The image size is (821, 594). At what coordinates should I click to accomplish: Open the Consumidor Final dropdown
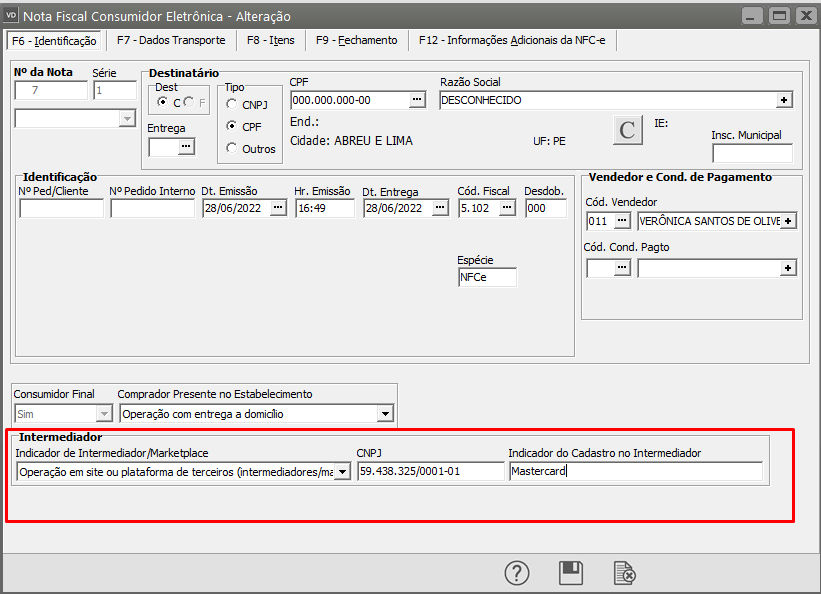pyautogui.click(x=103, y=413)
